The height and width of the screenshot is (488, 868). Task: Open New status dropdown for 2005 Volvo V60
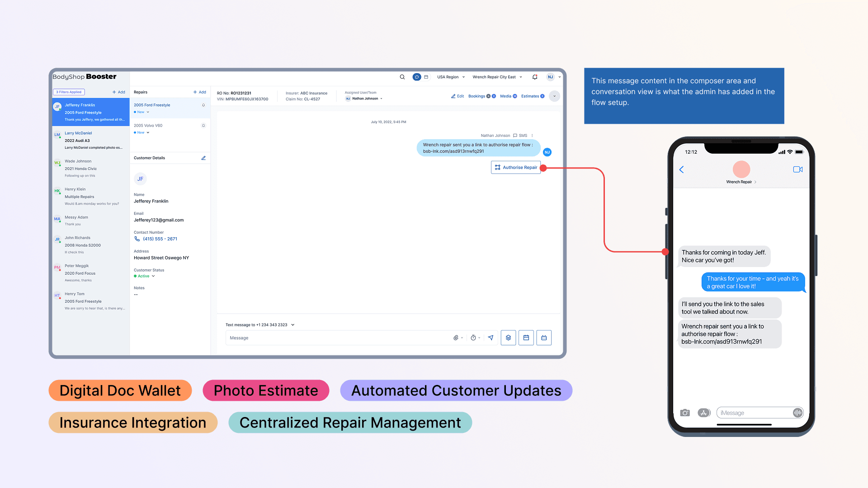(x=142, y=132)
